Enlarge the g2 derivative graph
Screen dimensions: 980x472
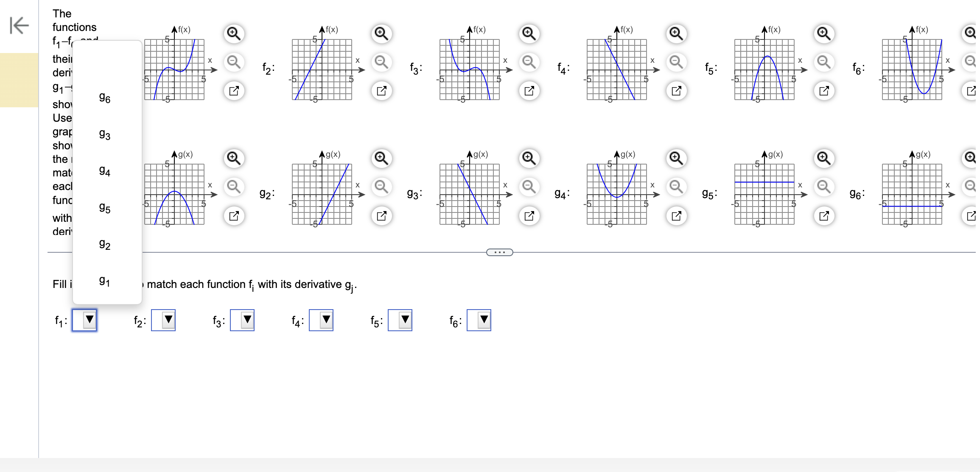point(381,158)
